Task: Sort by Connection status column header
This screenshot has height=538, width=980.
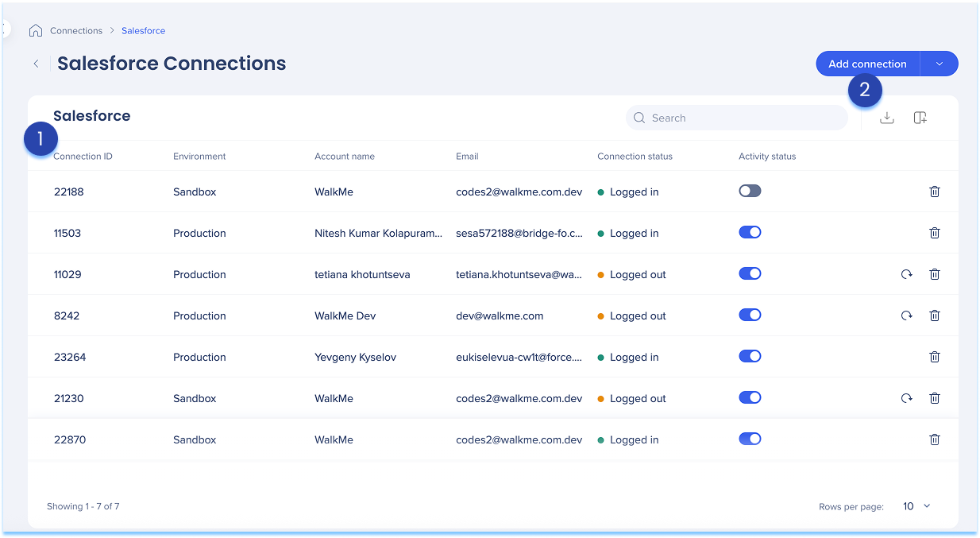Action: (x=635, y=157)
